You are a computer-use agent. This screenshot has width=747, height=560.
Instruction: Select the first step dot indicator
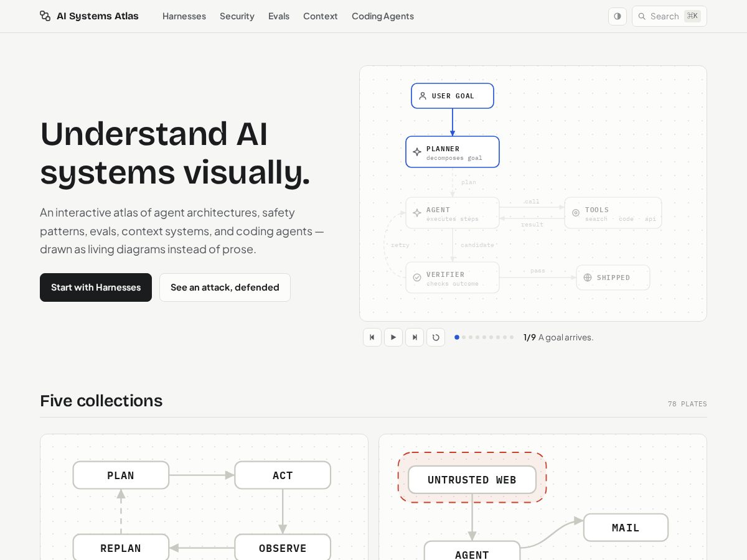point(457,337)
